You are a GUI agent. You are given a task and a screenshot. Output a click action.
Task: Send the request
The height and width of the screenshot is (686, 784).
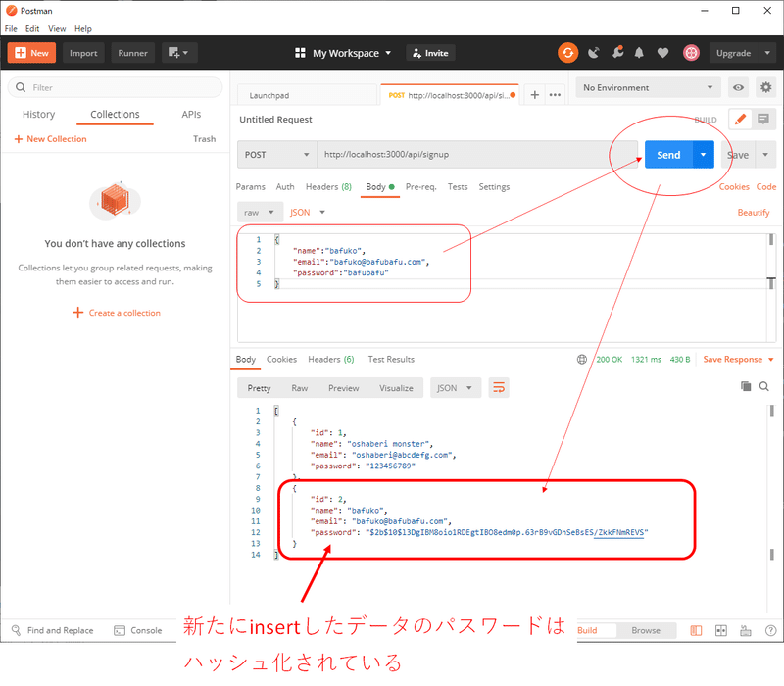668,155
